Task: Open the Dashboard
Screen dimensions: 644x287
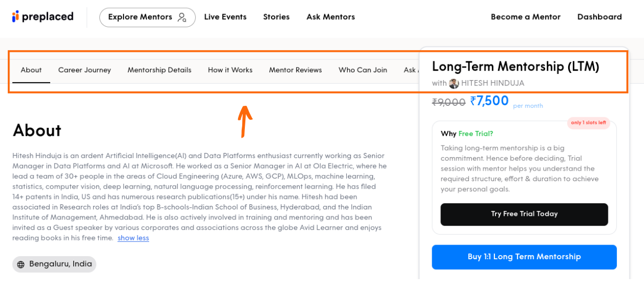Action: (x=600, y=17)
